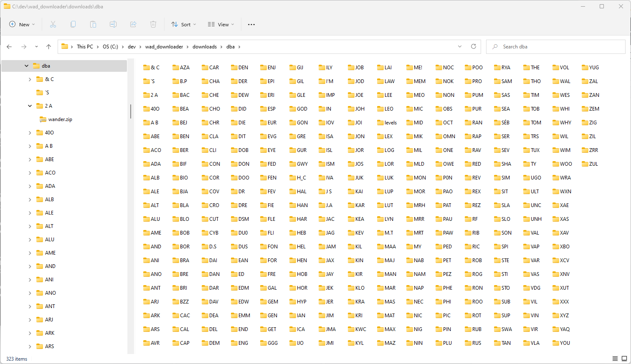Click downloads in breadcrumb path

pos(205,47)
